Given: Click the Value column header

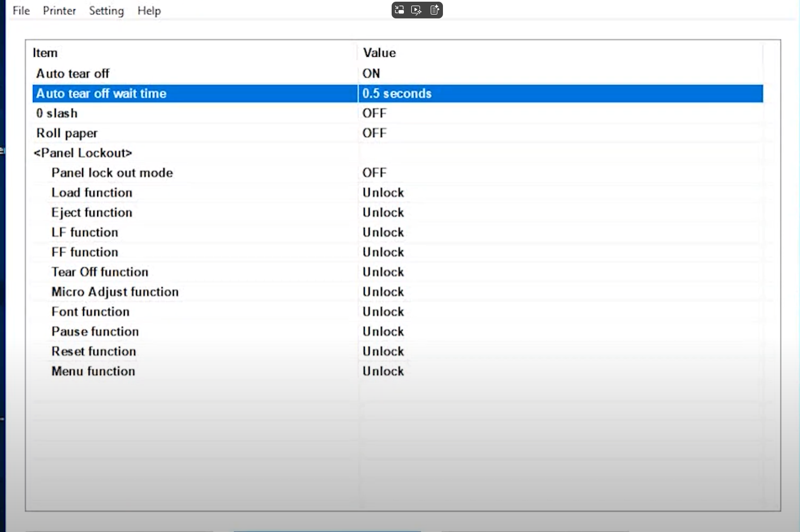Looking at the screenshot, I should coord(379,53).
